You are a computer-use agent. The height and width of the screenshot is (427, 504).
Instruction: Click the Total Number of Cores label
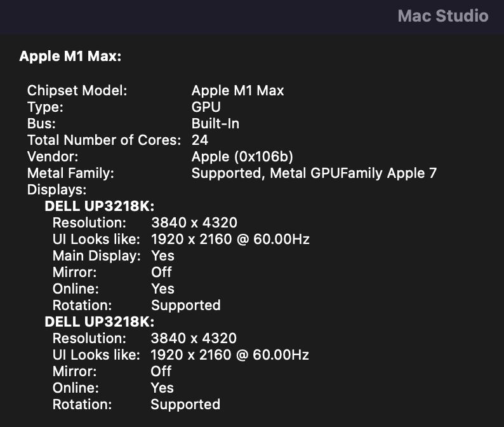(x=104, y=140)
